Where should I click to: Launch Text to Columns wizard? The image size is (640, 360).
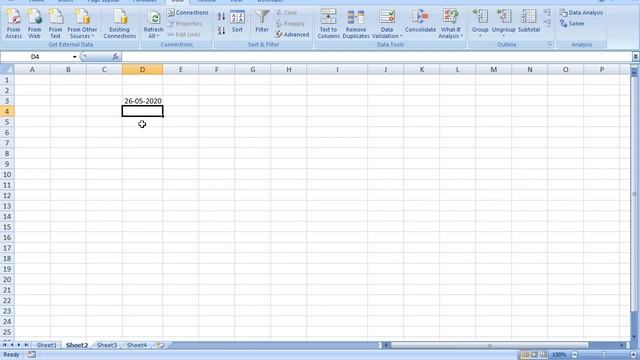point(328,24)
